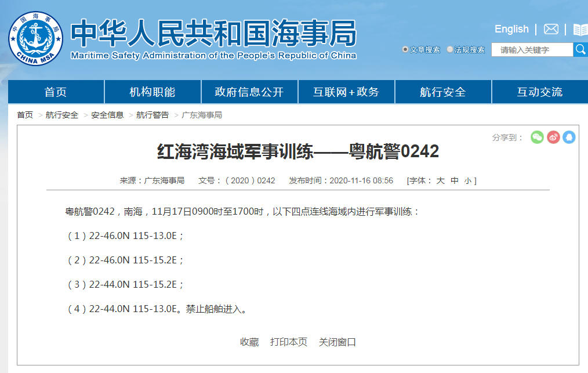This screenshot has width=588, height=373.
Task: Open the 互联网+政务 navigation tab
Action: (x=346, y=92)
